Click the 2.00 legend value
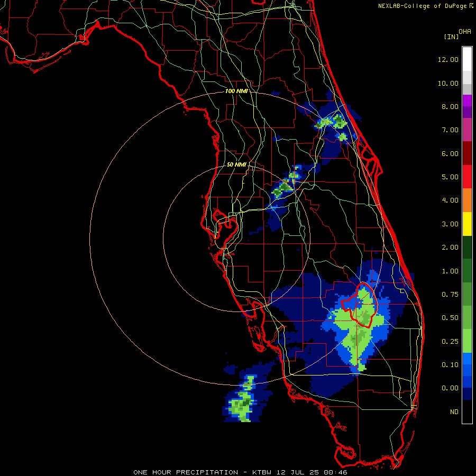This screenshot has width=476, height=476. pos(450,248)
